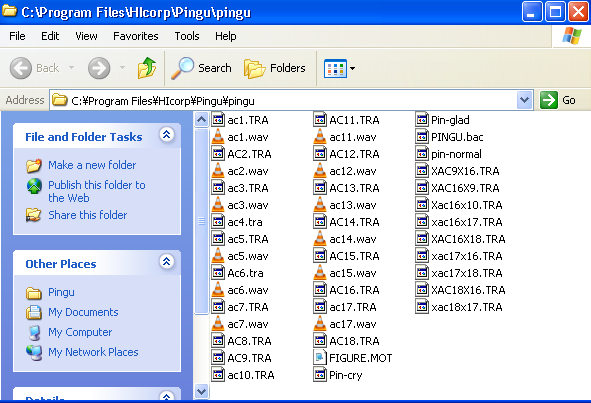Open the File menu

click(x=17, y=36)
